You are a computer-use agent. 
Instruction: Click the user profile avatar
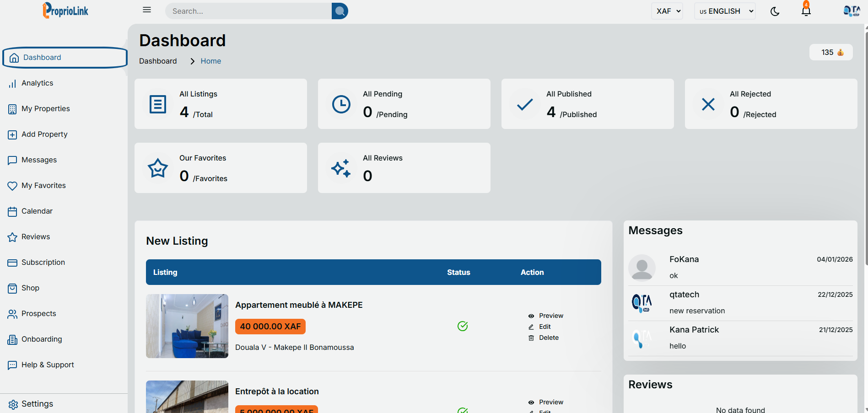[851, 11]
